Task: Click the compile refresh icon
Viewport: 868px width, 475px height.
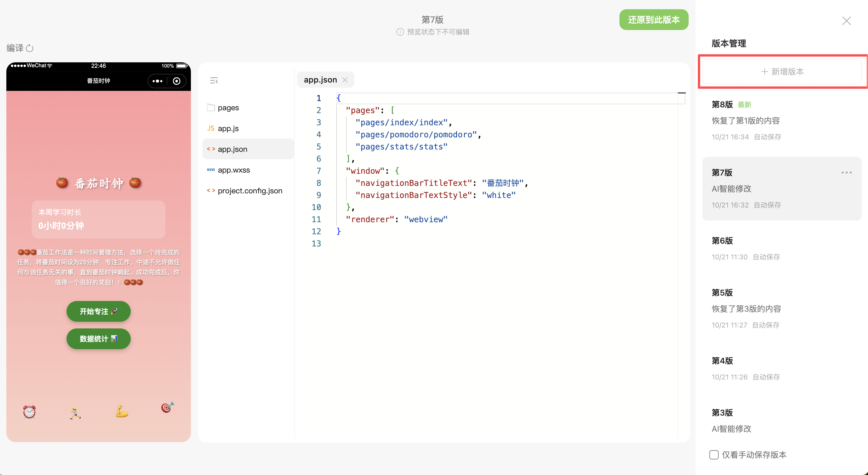Action: point(30,48)
